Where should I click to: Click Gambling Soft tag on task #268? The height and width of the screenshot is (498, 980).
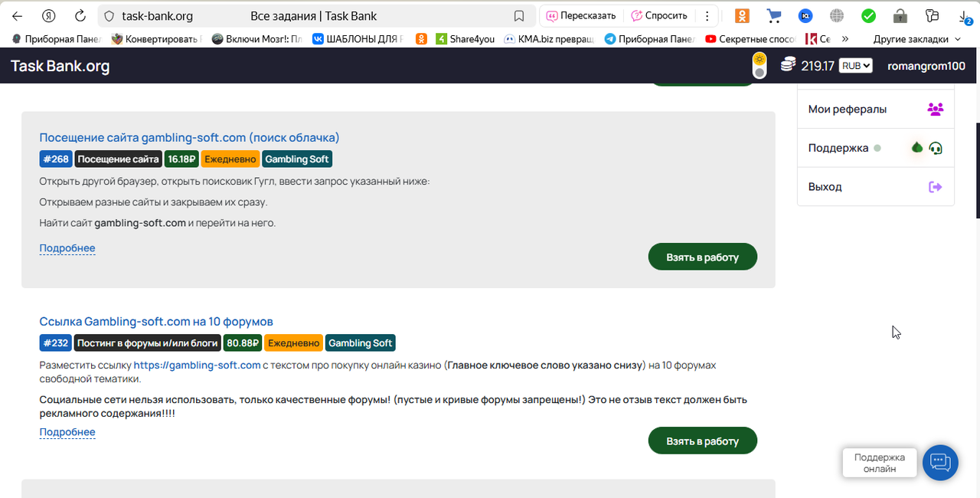[x=297, y=159]
